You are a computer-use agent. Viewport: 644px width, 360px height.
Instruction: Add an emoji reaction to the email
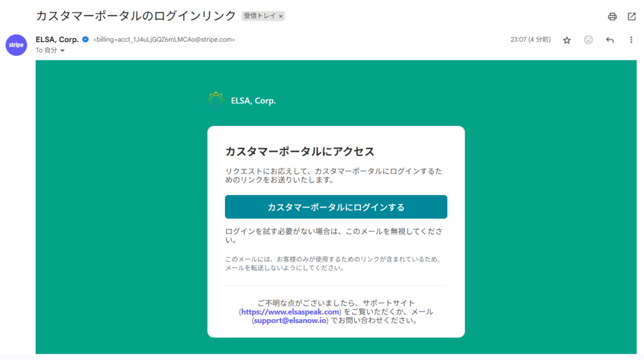point(588,40)
